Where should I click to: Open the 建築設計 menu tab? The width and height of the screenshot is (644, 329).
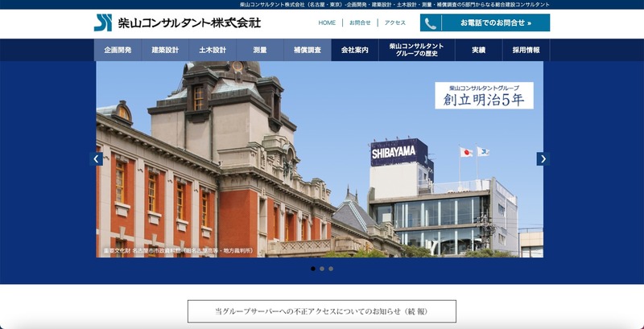[165, 50]
